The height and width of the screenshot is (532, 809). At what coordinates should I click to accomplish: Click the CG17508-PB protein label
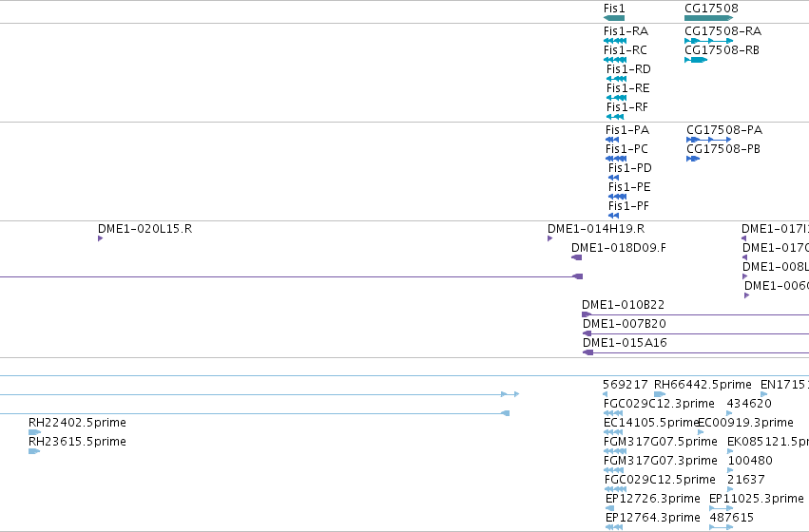pos(723,149)
